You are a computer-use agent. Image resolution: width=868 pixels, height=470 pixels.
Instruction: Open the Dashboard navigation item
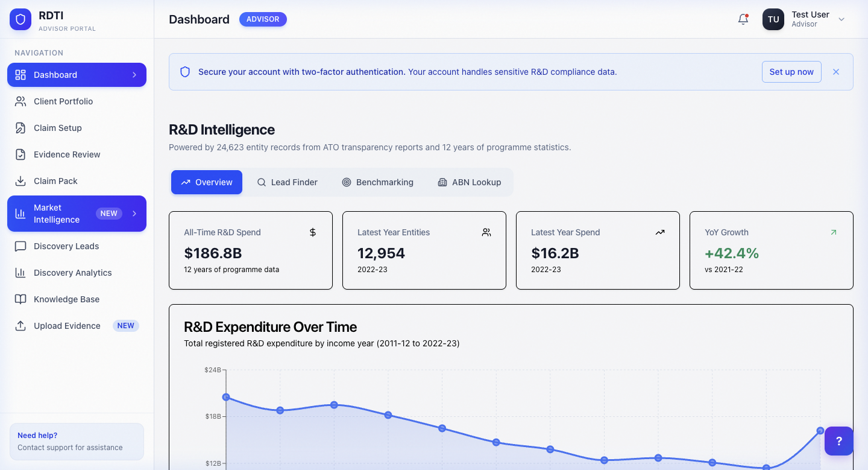(77, 75)
